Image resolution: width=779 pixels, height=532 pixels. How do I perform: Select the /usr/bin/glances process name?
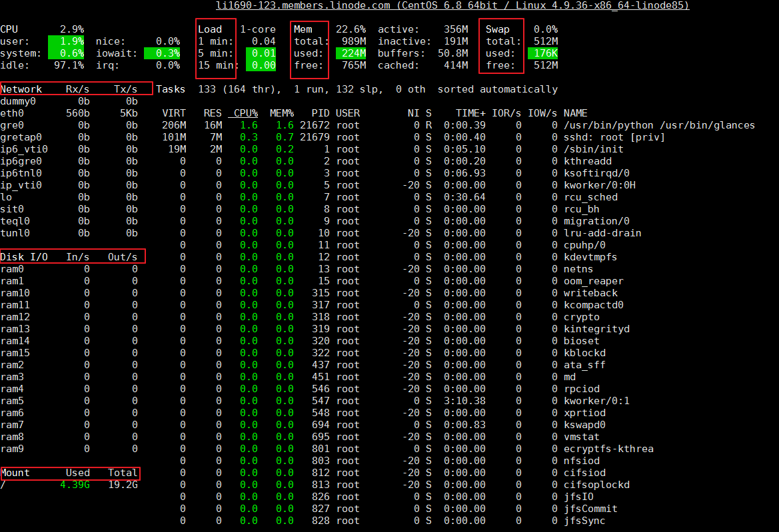point(658,125)
